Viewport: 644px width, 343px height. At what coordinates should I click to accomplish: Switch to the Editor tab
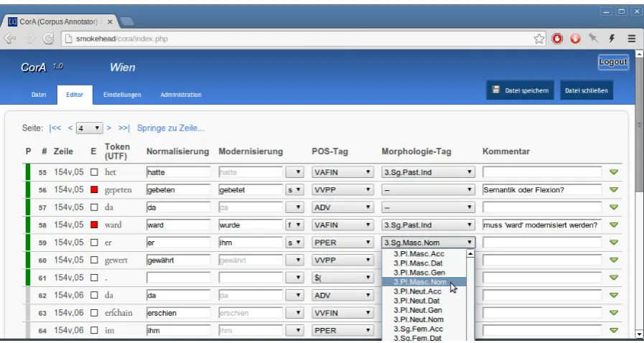pos(75,95)
